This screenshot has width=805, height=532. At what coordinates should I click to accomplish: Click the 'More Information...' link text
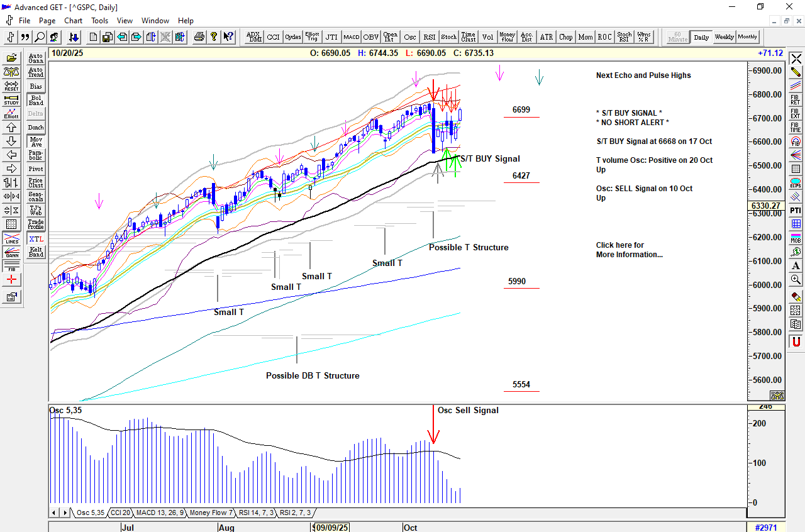629,255
